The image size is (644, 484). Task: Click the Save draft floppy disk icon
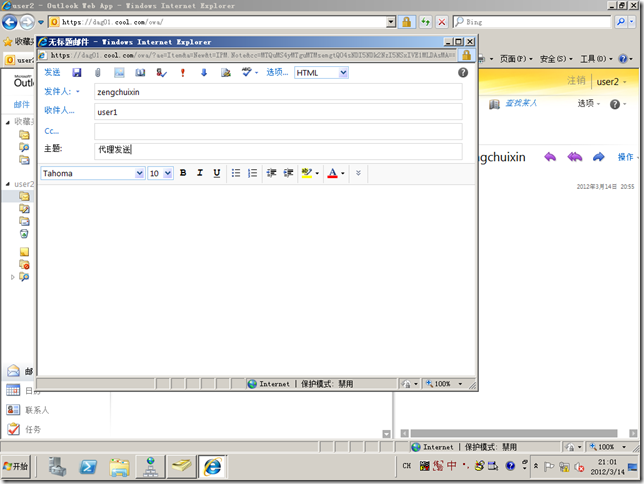click(x=77, y=72)
